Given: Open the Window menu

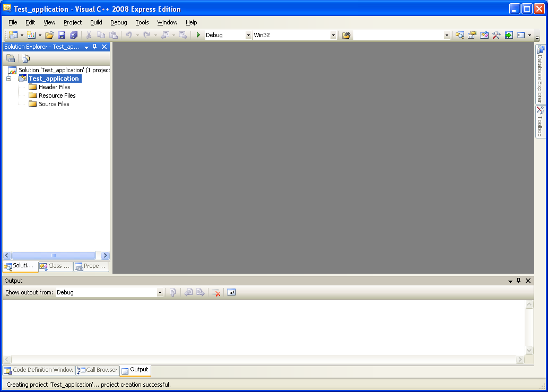Looking at the screenshot, I should coord(167,22).
